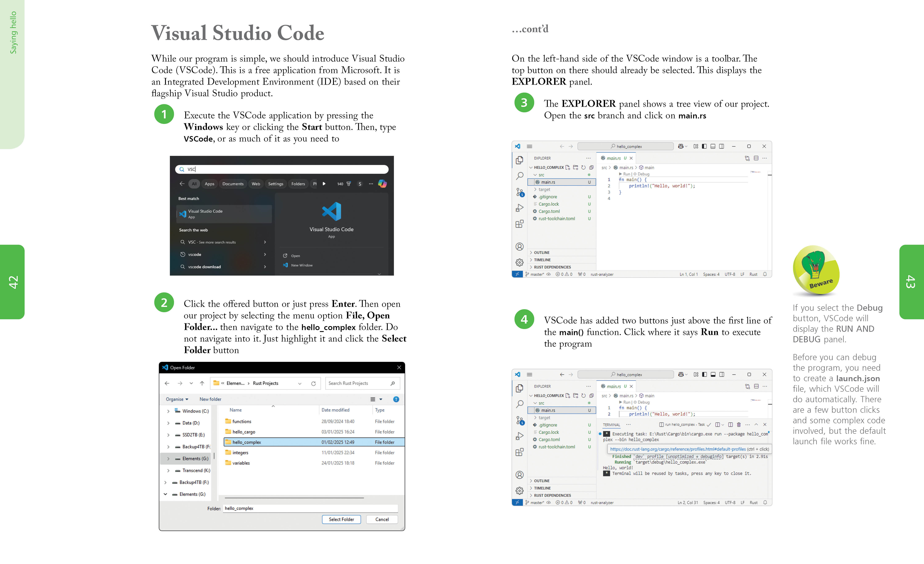Click Search Rust Projects field

(363, 383)
